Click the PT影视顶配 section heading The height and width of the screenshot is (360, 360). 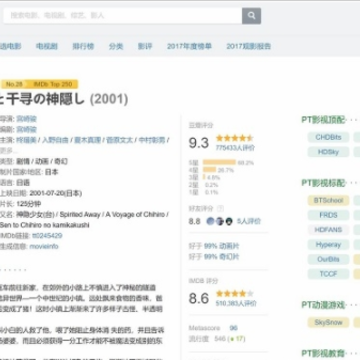pyautogui.click(x=323, y=120)
